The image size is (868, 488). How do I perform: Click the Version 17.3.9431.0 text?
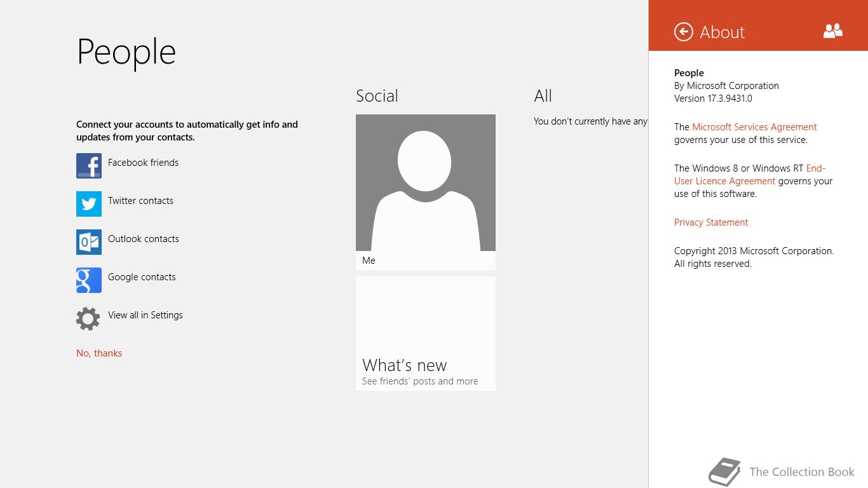tap(713, 98)
